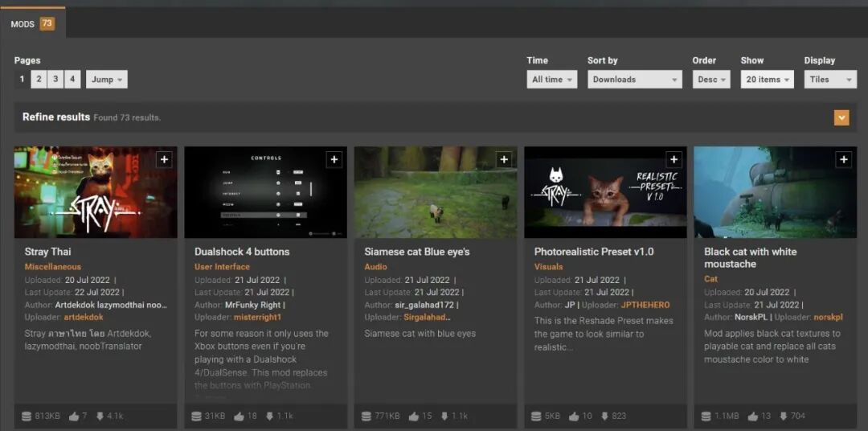This screenshot has height=431, width=868.
Task: Open the Display Tiles dropdown
Action: pos(830,80)
